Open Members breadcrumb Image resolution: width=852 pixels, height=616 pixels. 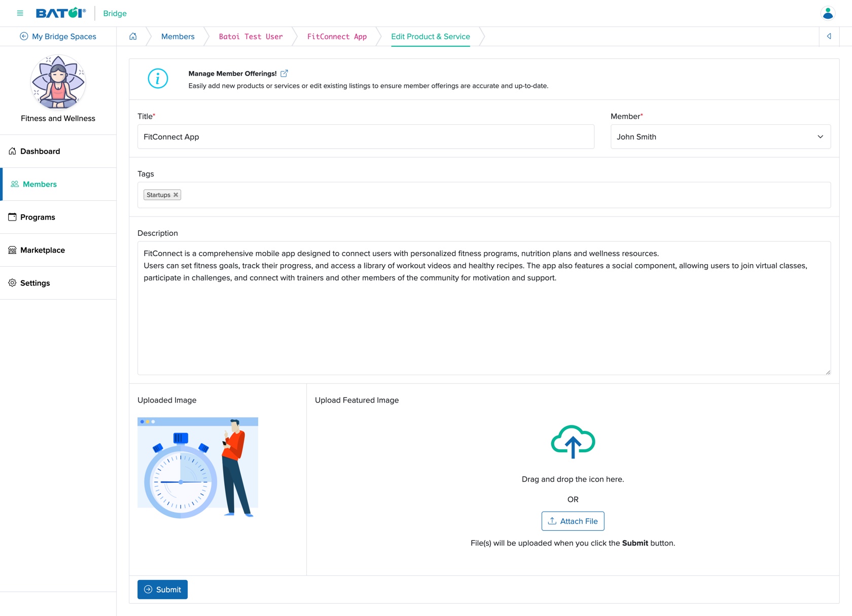178,37
